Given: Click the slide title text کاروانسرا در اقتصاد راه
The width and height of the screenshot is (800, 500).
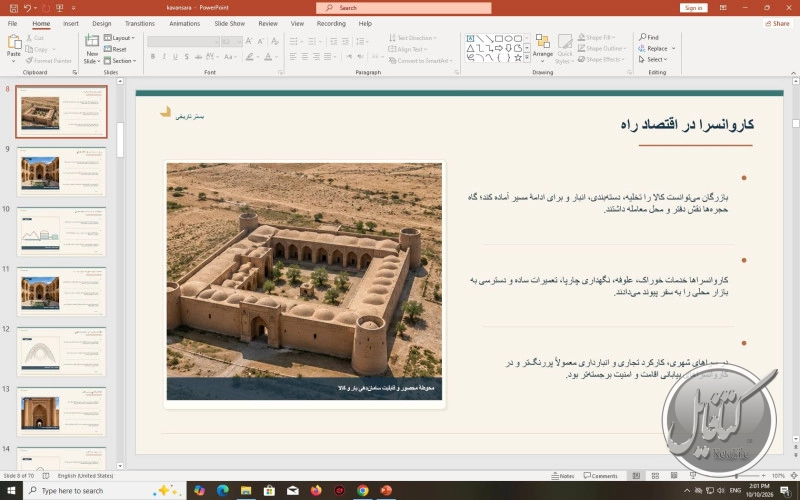Looking at the screenshot, I should click(687, 124).
